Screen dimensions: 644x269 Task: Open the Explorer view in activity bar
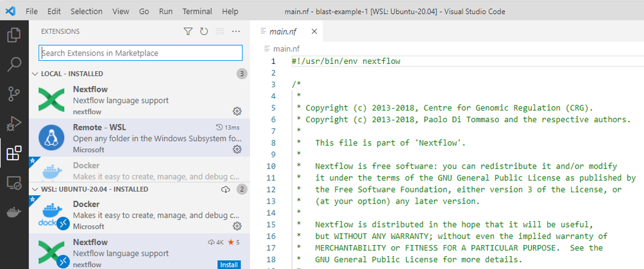(13, 36)
